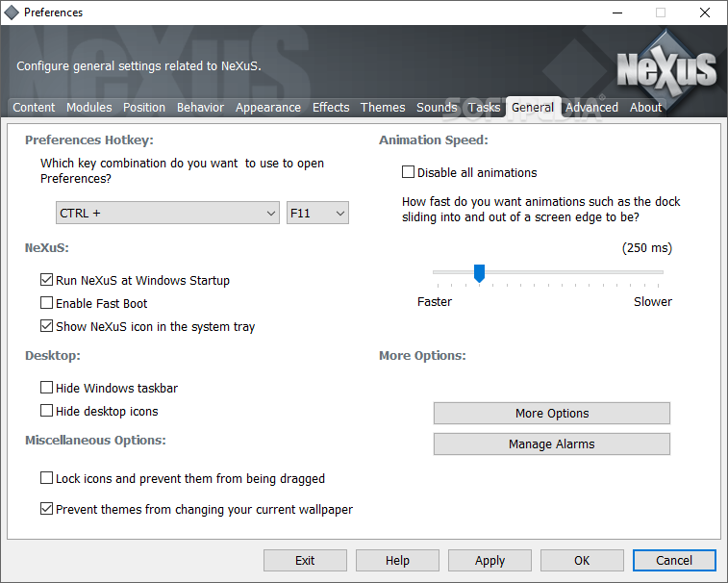Enable Fast Boot checkbox
Screen dimensions: 728x583
(x=46, y=303)
